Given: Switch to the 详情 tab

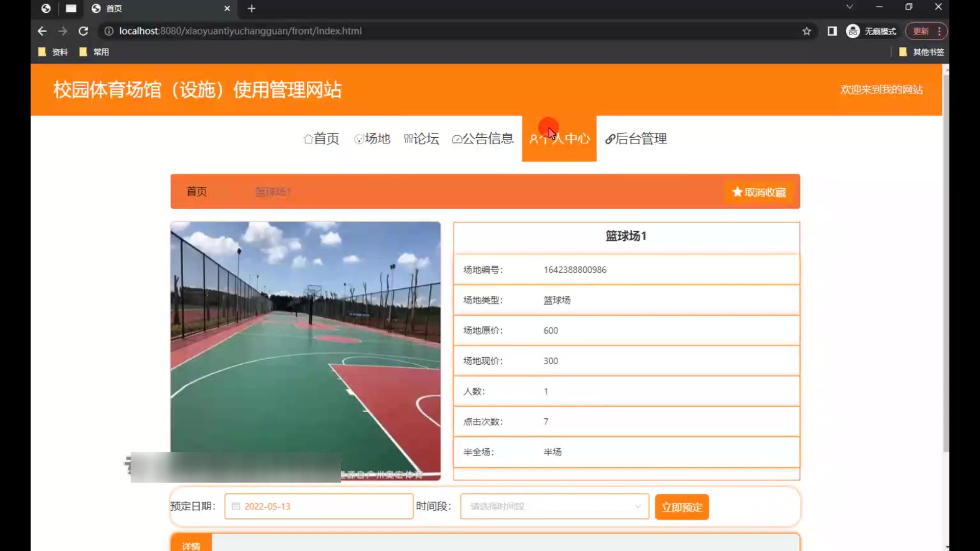Looking at the screenshot, I should click(191, 545).
